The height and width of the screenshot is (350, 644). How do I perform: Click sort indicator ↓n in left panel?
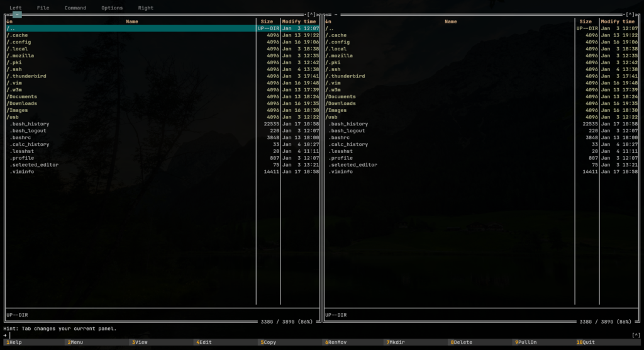click(x=9, y=21)
